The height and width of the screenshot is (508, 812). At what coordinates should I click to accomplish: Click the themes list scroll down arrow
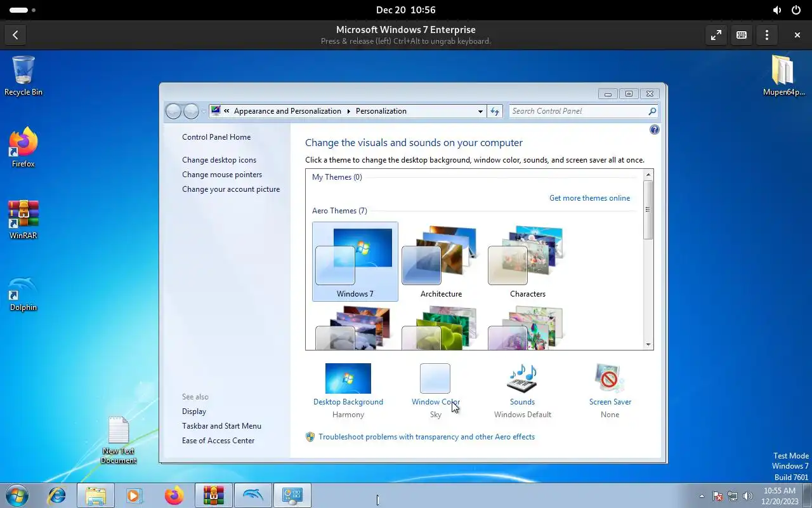[648, 345]
